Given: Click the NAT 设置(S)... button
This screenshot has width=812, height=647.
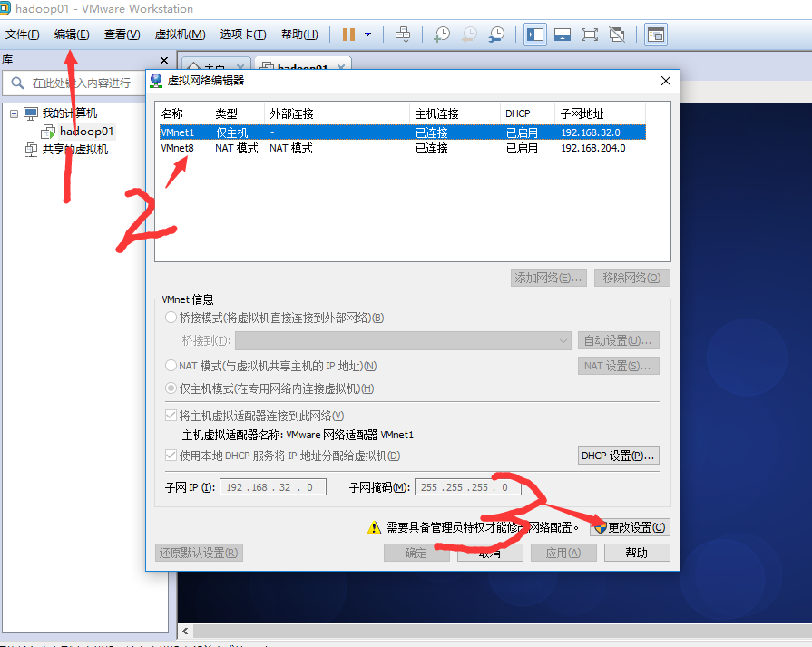Looking at the screenshot, I should coord(619,366).
